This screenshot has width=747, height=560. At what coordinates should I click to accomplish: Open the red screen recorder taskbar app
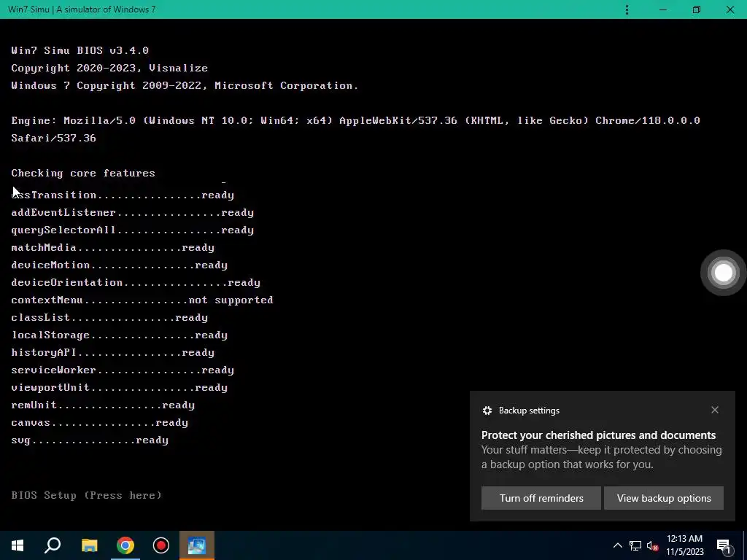[x=161, y=545]
